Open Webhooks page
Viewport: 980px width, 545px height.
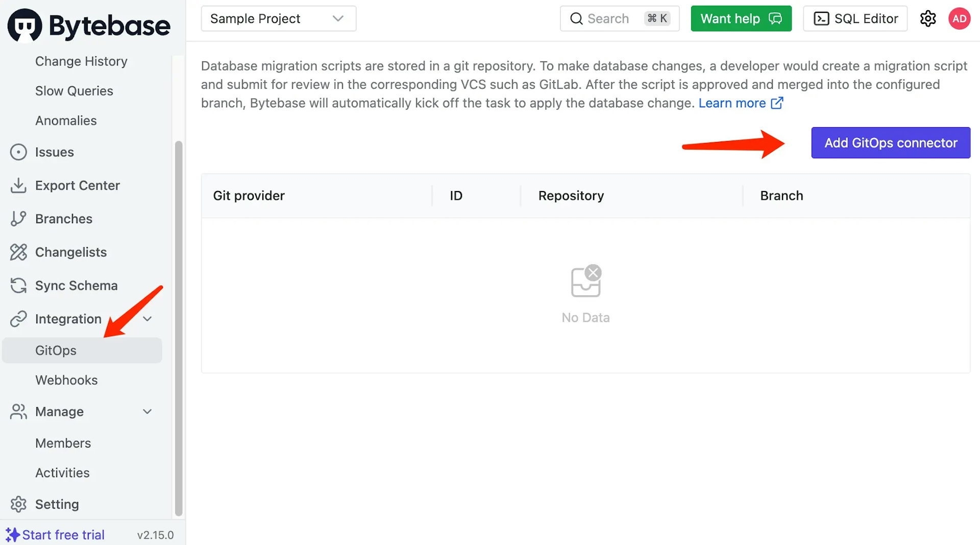66,380
